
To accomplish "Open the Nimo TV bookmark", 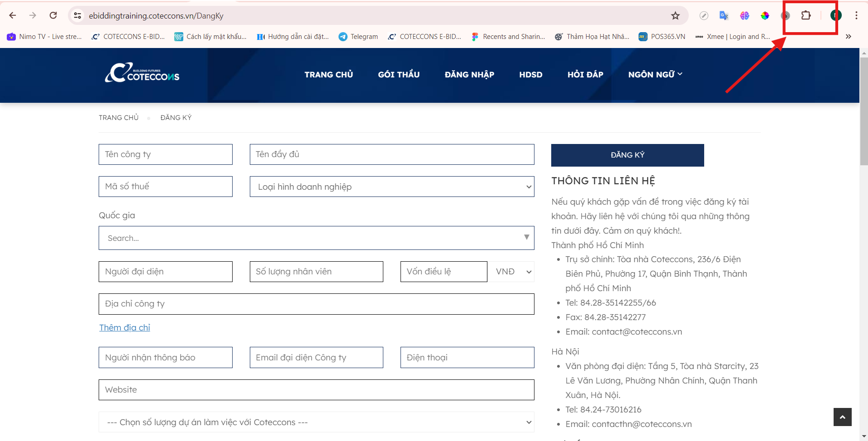I will (44, 37).
